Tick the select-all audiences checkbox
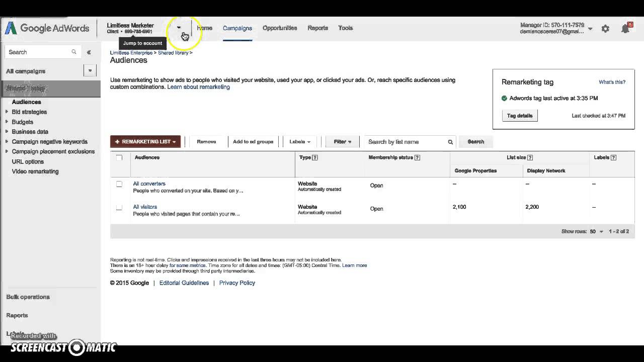The width and height of the screenshot is (644, 362). pos(119,157)
